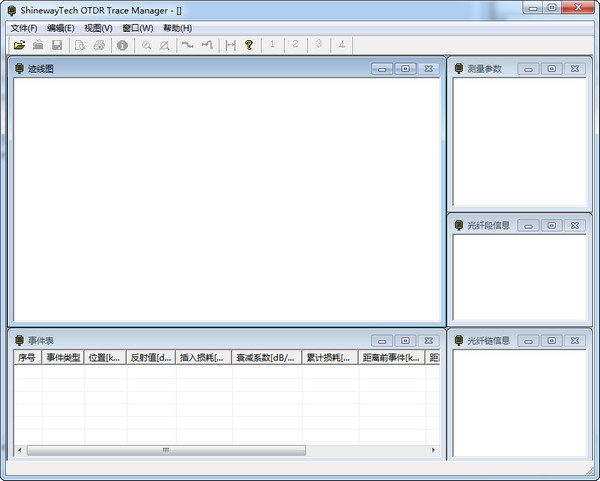Click the 衰减系数 column header
Viewport: 600px width, 481px height.
point(266,357)
